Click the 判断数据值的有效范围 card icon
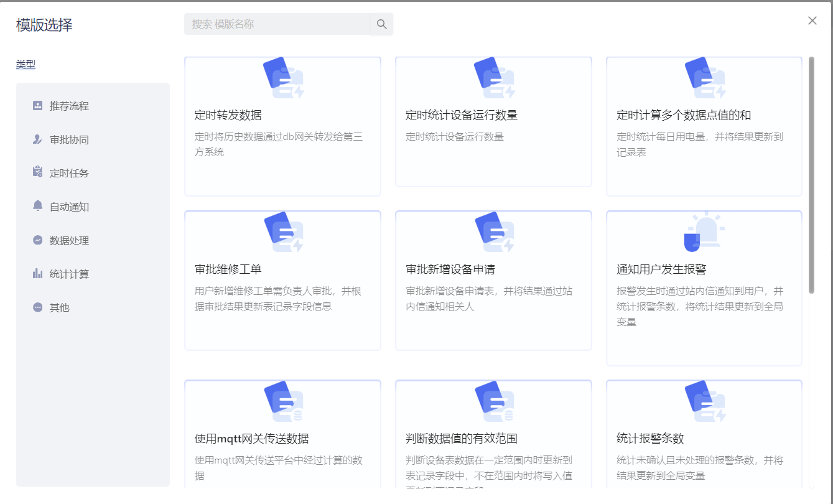Viewport: 833px width, 504px height. 495,401
